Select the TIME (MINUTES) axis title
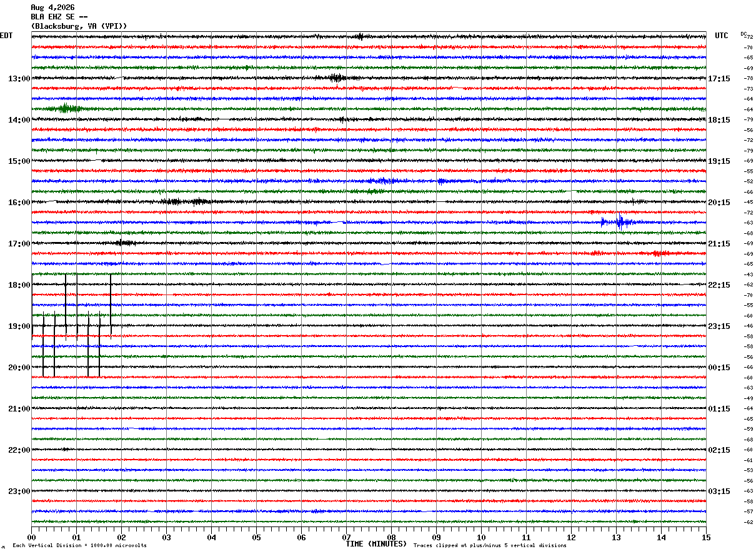Image resolution: width=756 pixels, height=554 pixels. (376, 544)
